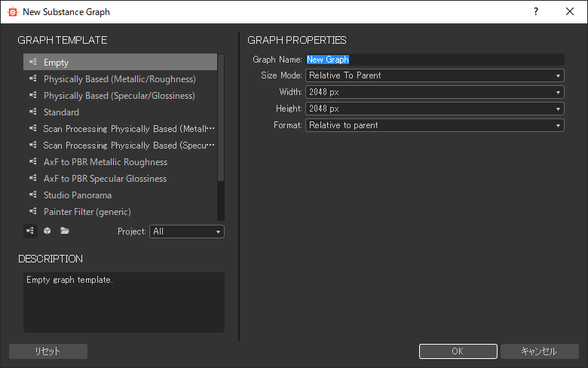588x368 pixels.
Task: Open the folder browse icon
Action: point(65,231)
